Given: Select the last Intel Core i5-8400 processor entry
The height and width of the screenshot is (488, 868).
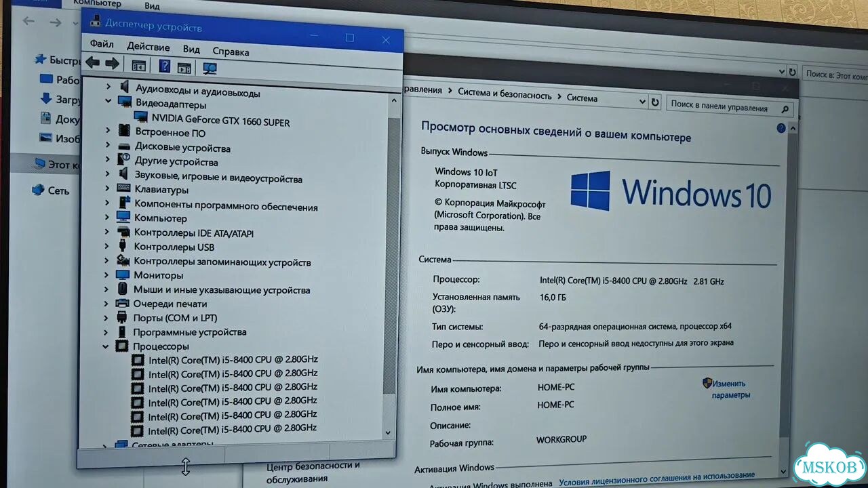Looking at the screenshot, I should click(x=232, y=428).
